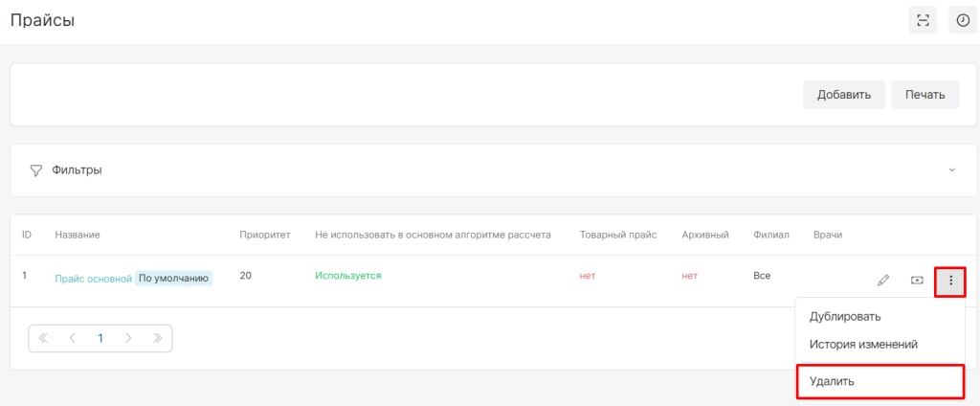Open the Прайс основной link

pos(93,279)
